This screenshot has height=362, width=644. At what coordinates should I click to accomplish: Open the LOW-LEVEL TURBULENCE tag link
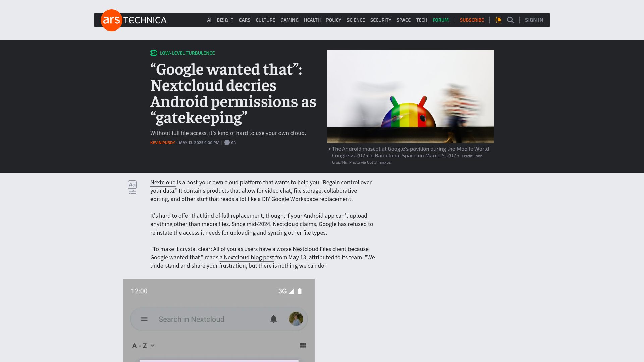click(187, 53)
